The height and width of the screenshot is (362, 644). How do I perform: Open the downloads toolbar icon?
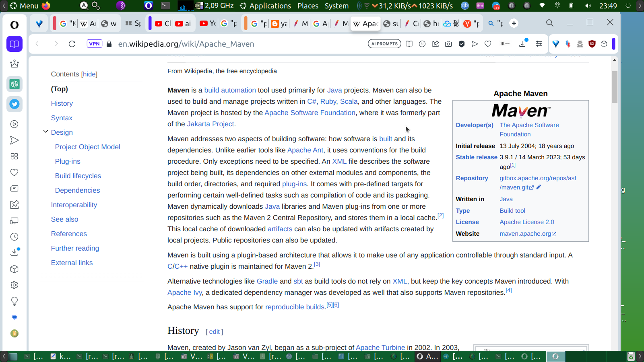click(523, 43)
